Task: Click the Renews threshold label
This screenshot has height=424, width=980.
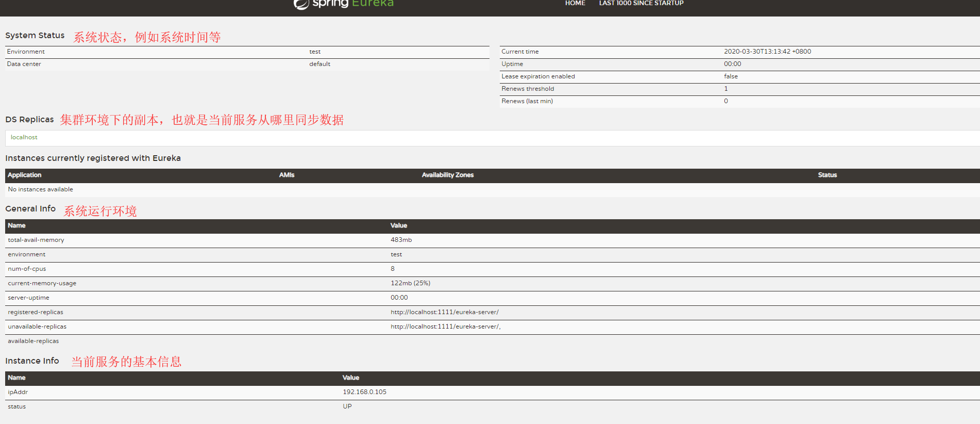Action: point(528,89)
